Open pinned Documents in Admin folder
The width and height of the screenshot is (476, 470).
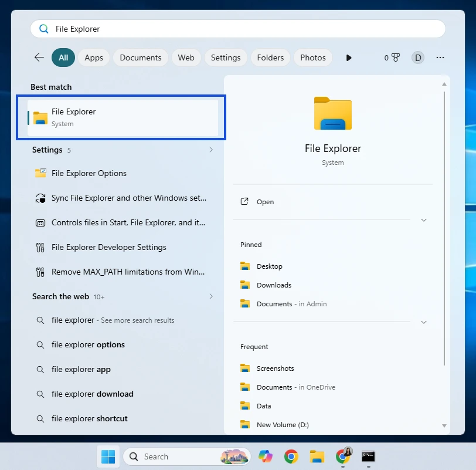click(x=284, y=304)
